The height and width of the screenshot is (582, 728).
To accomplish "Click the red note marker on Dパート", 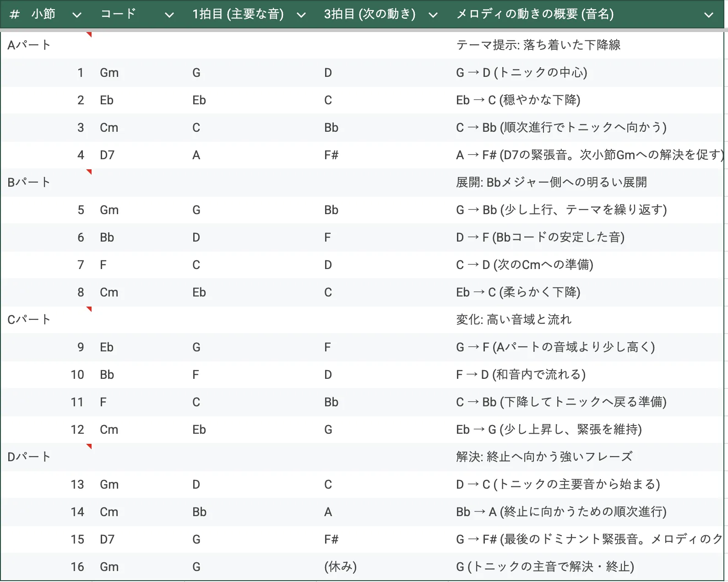I will pos(89,447).
